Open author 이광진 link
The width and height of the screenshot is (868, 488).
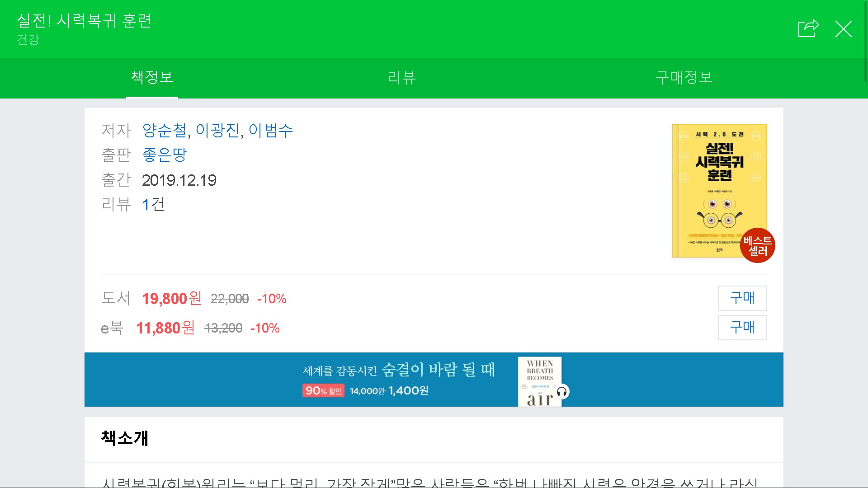tap(217, 131)
